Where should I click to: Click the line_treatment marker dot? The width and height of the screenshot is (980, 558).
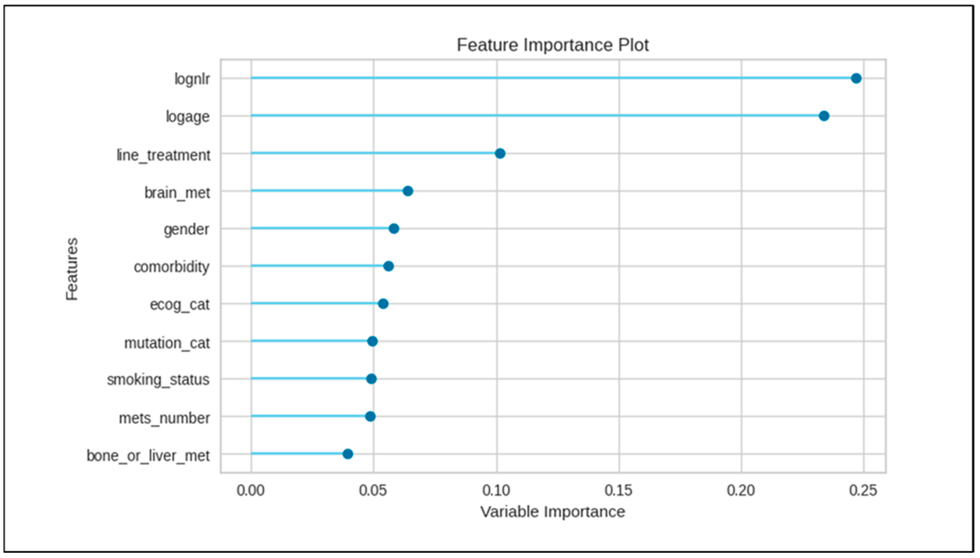coord(500,154)
